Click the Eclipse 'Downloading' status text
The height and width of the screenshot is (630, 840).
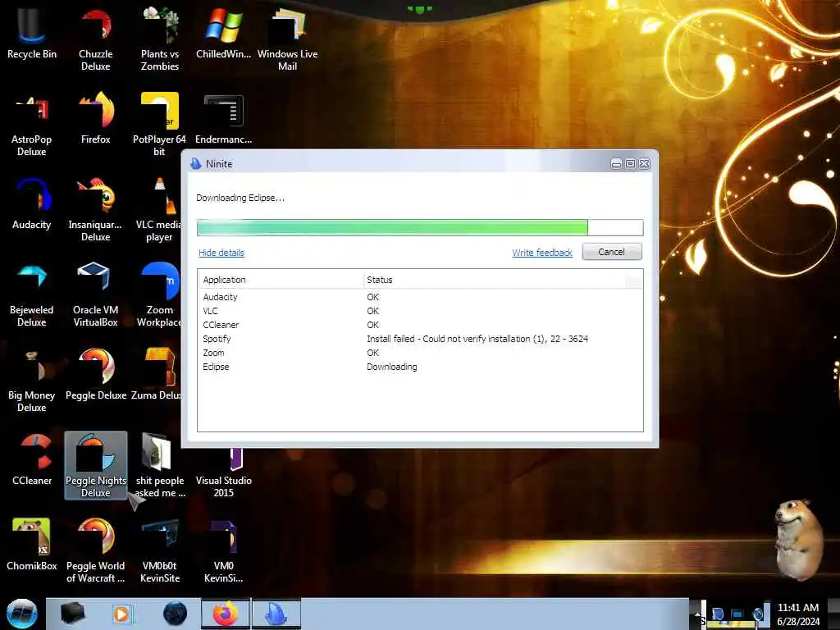(391, 367)
